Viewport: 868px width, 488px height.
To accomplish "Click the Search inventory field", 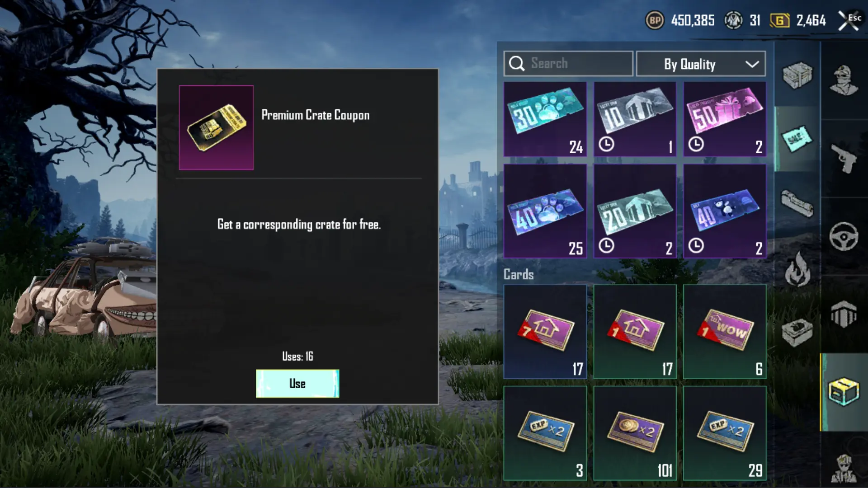I will [568, 64].
